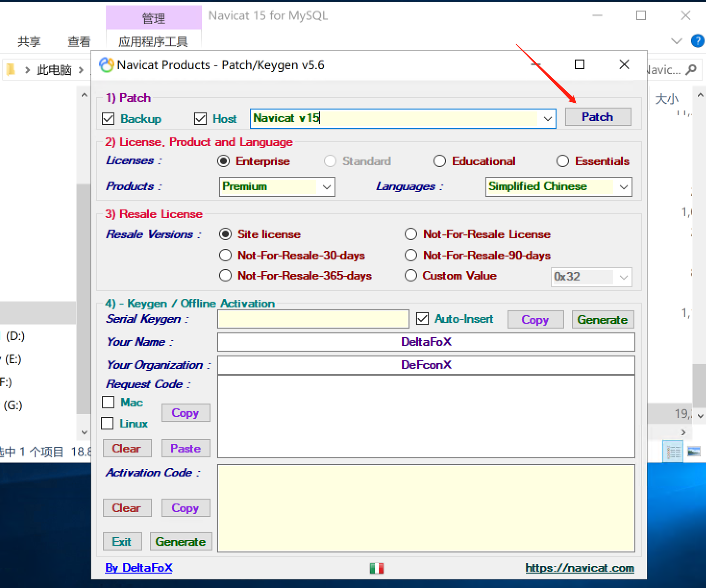706x588 pixels.
Task: Open the 共享 tab in Explorer
Action: point(29,42)
